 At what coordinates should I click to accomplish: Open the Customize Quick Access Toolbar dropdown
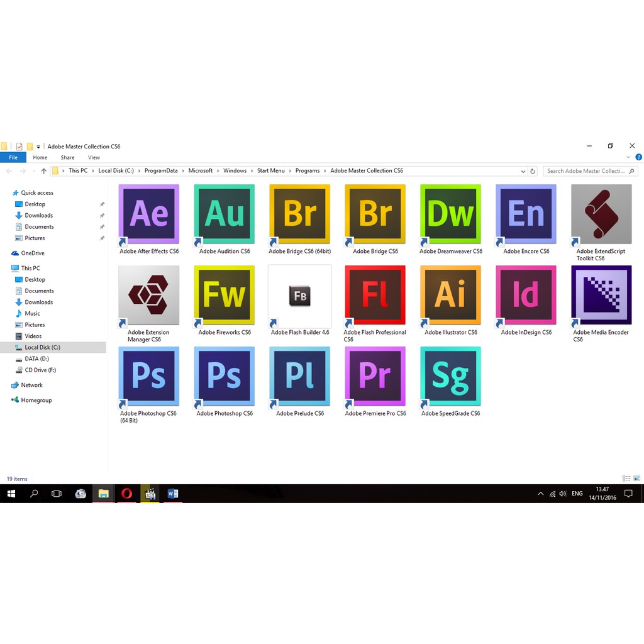(x=38, y=147)
